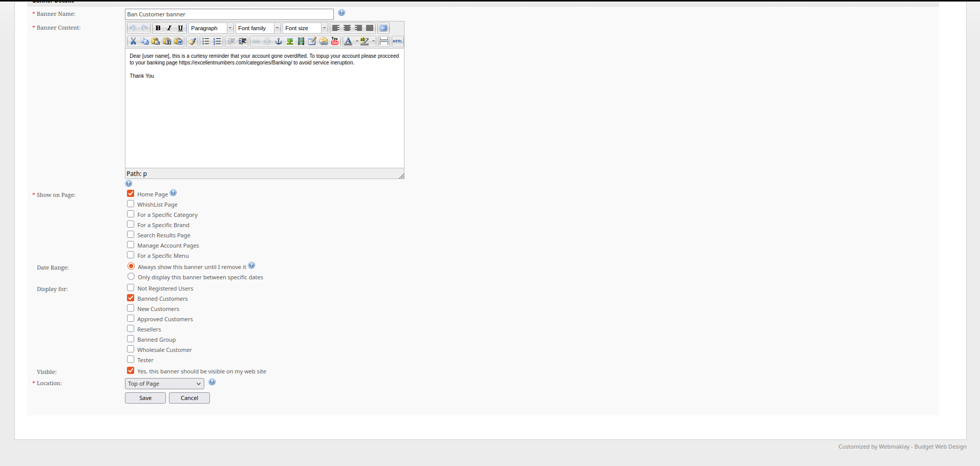Enable For a Specific Category checkbox
This screenshot has width=980, height=466.
pos(131,214)
